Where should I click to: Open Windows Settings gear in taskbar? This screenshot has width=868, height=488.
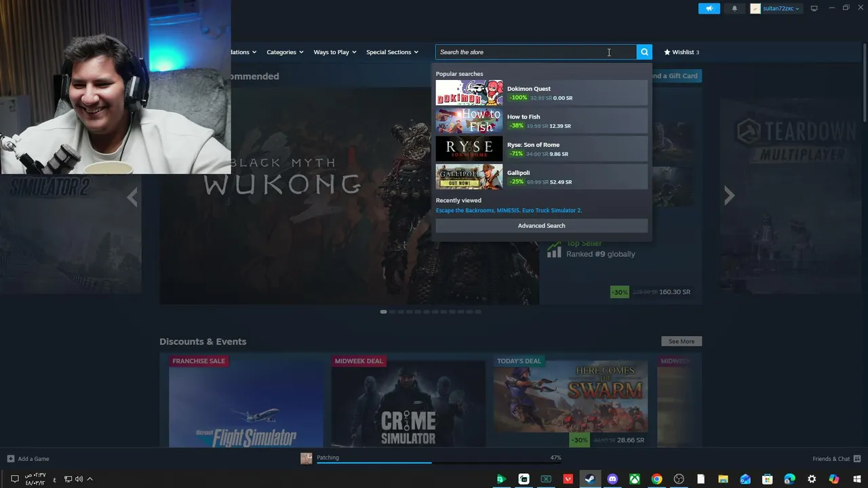point(812,479)
